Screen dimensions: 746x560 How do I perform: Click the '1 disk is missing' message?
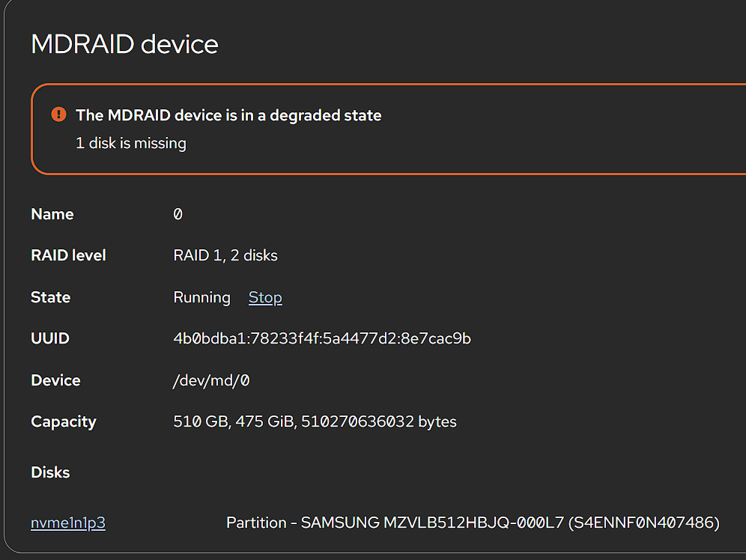(131, 143)
